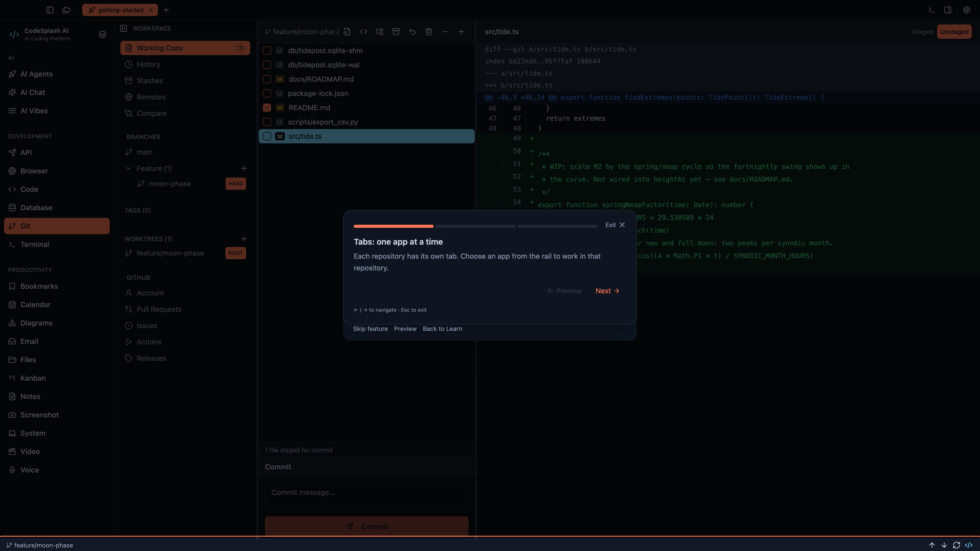Collapse the Feature (1) branch group
980x551 pixels.
[129, 168]
